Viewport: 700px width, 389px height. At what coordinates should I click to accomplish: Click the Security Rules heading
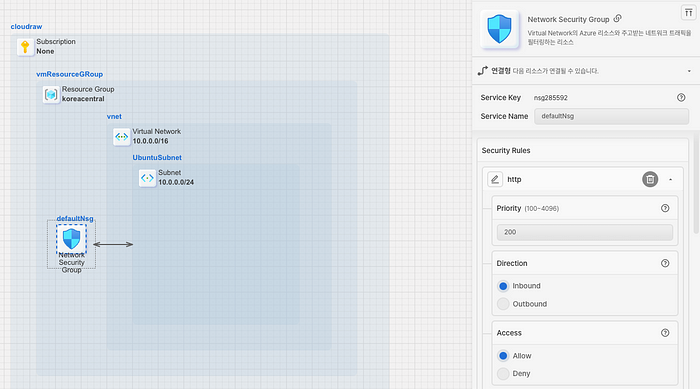tap(506, 151)
